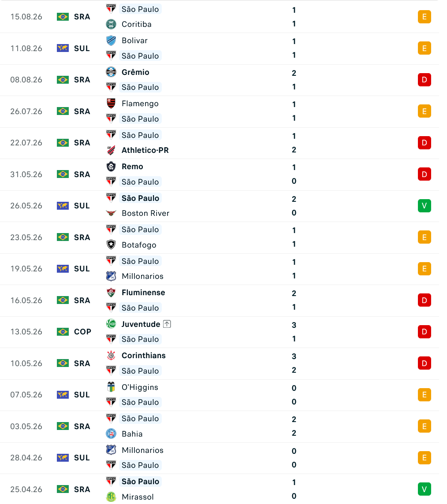Click the O'Higgins team crest icon
Image resolution: width=447 pixels, height=504 pixels.
coord(111,387)
